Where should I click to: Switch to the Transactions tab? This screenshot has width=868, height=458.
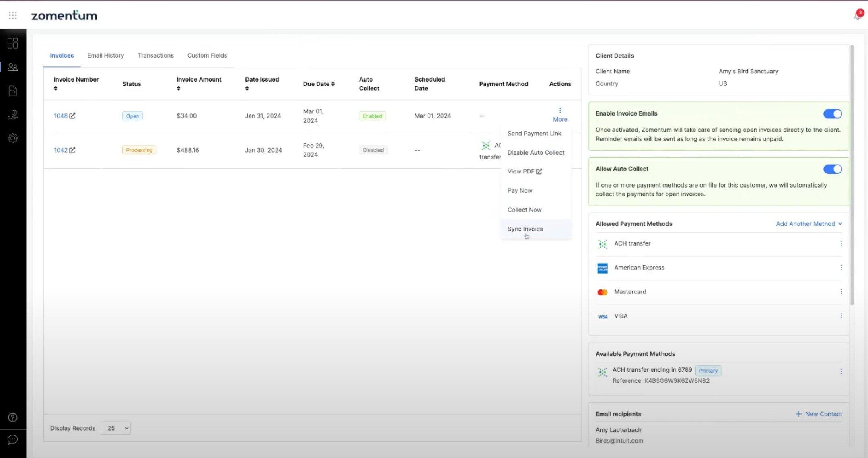tap(156, 55)
